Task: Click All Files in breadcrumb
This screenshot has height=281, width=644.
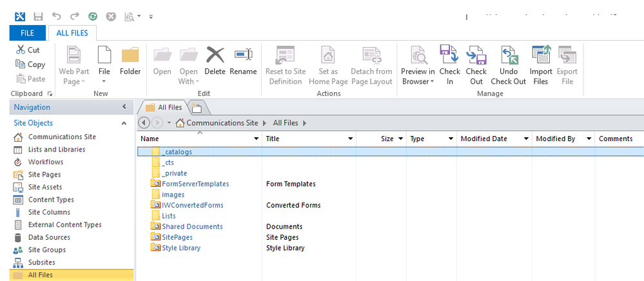Action: [286, 123]
